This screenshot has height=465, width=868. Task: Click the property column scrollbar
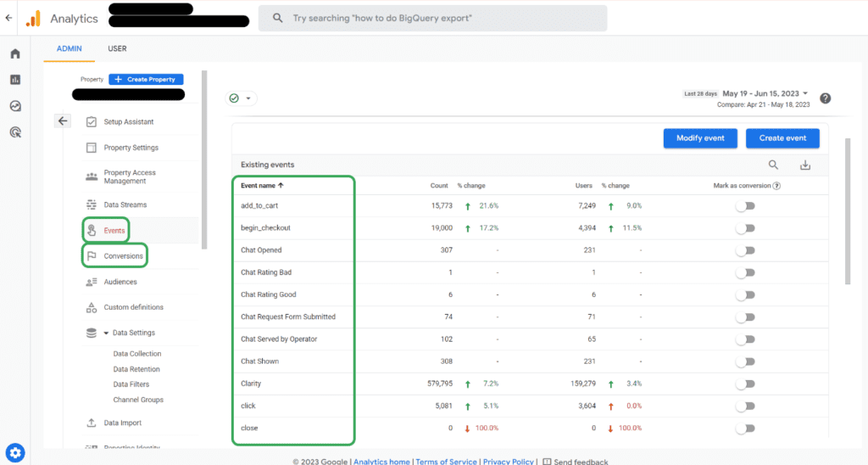[x=204, y=160]
